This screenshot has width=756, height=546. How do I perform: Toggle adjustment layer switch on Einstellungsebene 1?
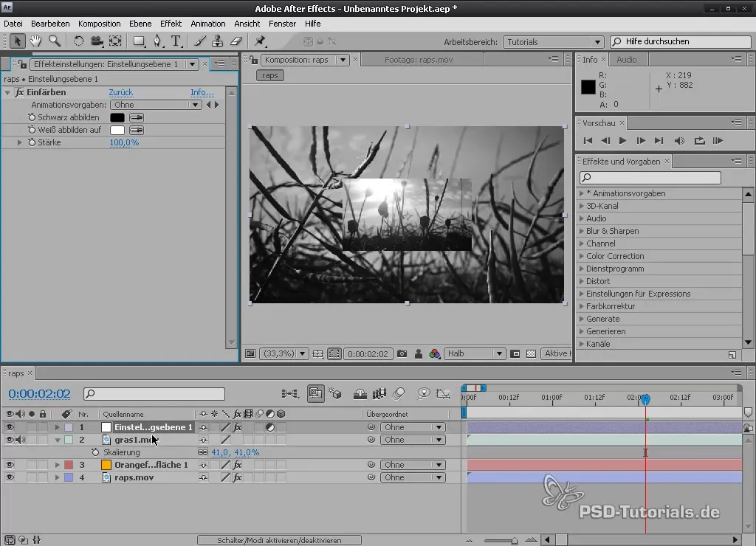(270, 427)
